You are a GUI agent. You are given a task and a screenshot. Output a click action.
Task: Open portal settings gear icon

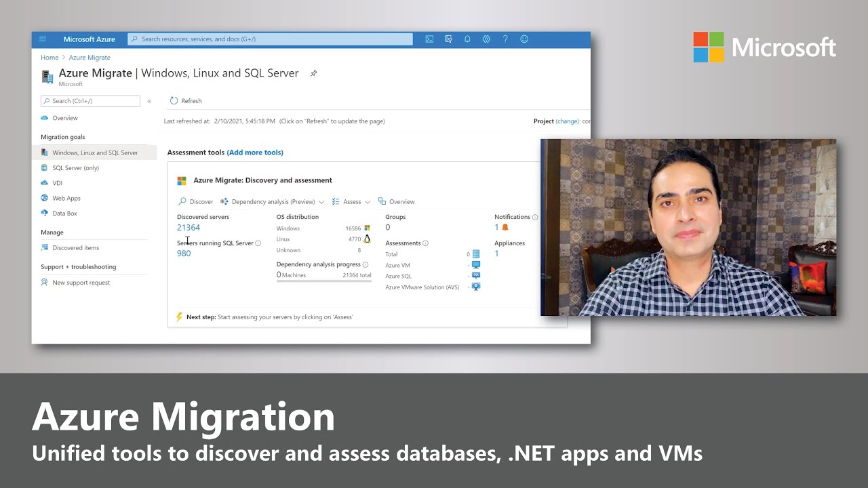coord(486,39)
